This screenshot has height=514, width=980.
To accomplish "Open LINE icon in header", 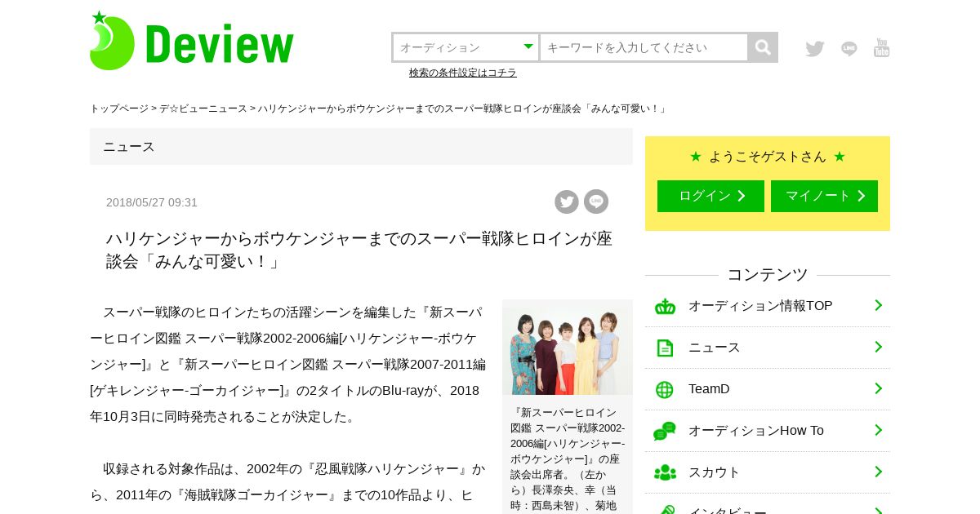I will (849, 49).
